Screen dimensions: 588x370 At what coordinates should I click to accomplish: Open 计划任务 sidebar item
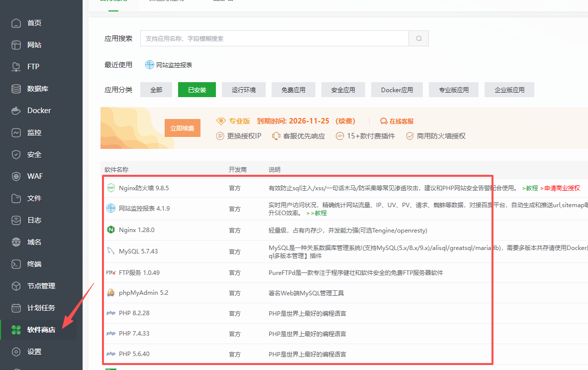pos(41,308)
